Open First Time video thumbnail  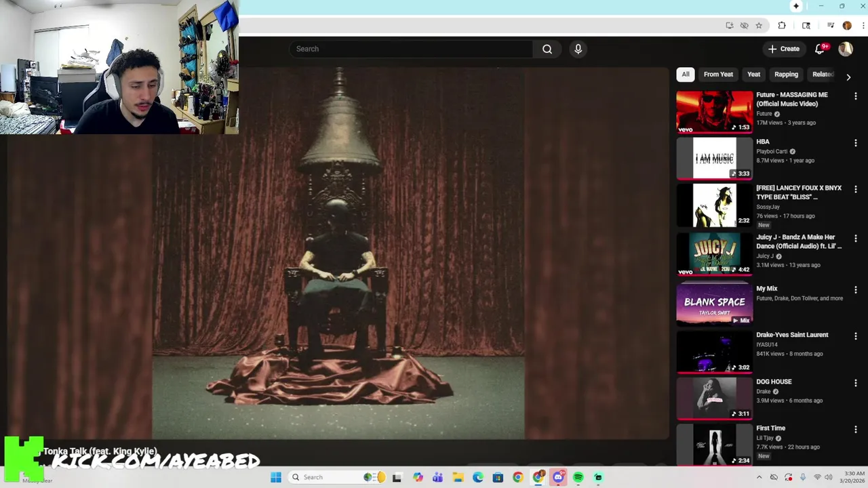click(x=714, y=445)
